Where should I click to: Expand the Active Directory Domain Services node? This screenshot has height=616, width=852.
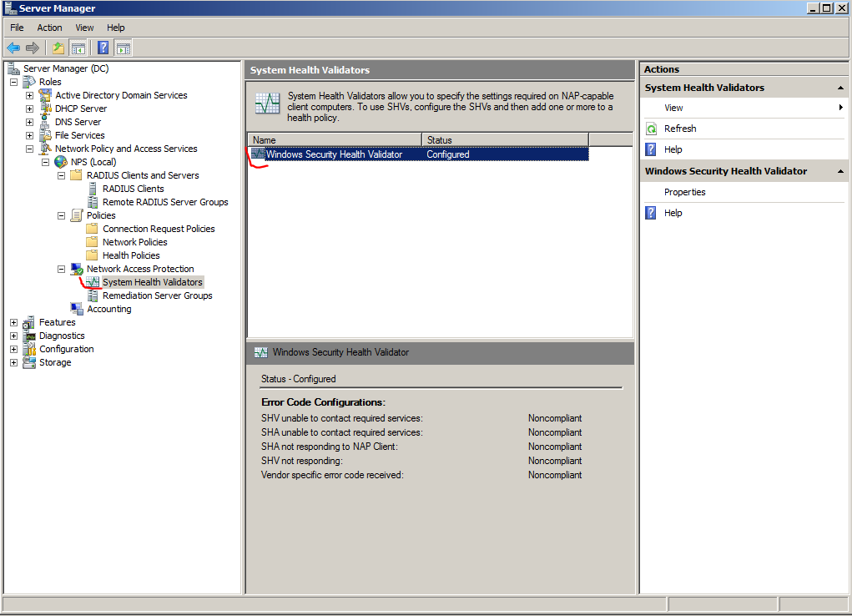[29, 95]
